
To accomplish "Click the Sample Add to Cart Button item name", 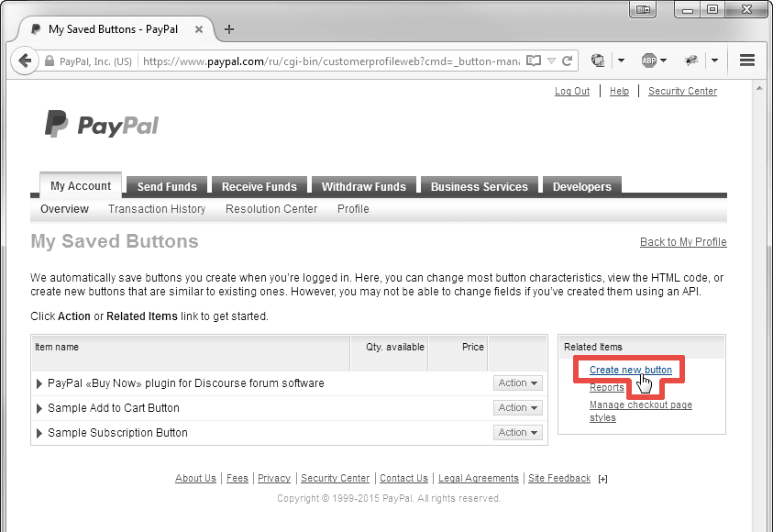I will 114,408.
